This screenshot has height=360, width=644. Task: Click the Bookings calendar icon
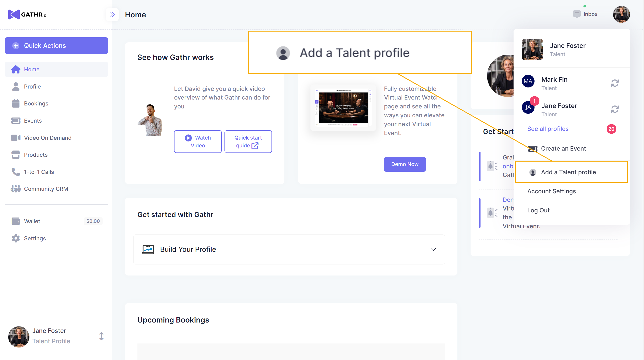click(x=16, y=104)
